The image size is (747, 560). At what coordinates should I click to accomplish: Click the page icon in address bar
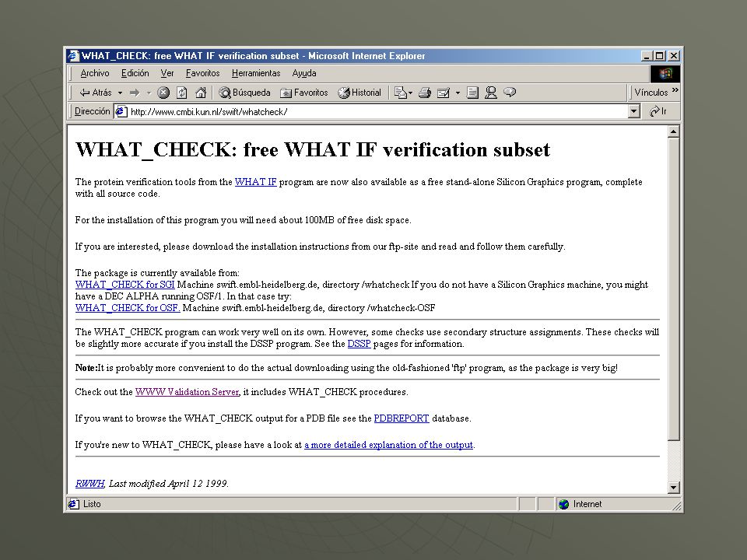coord(121,111)
